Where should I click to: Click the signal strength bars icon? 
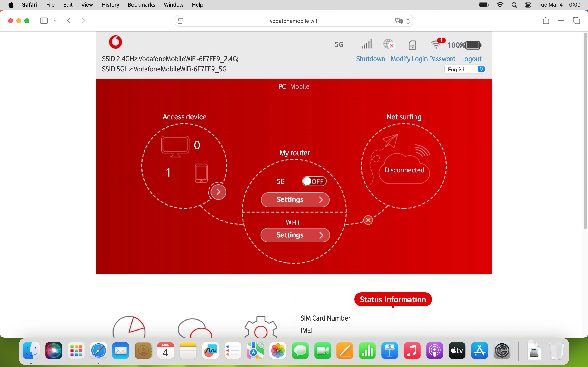coord(366,44)
